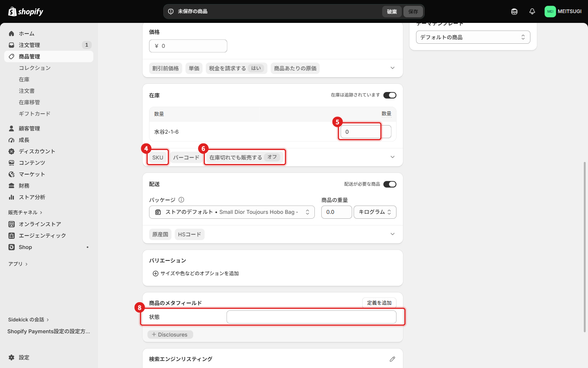The height and width of the screenshot is (368, 588).
Task: Open 注文書 in the sidebar
Action: [x=27, y=91]
